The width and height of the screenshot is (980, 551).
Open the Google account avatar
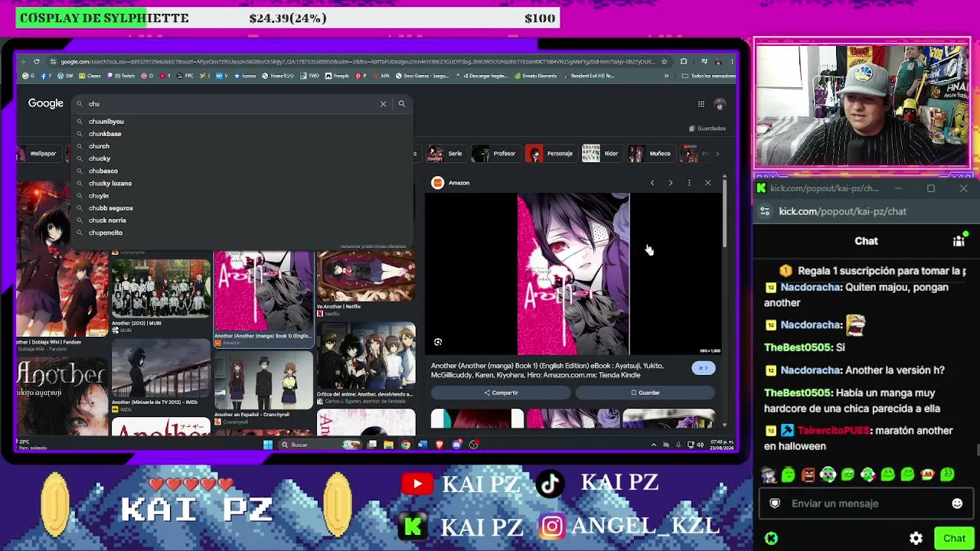720,104
